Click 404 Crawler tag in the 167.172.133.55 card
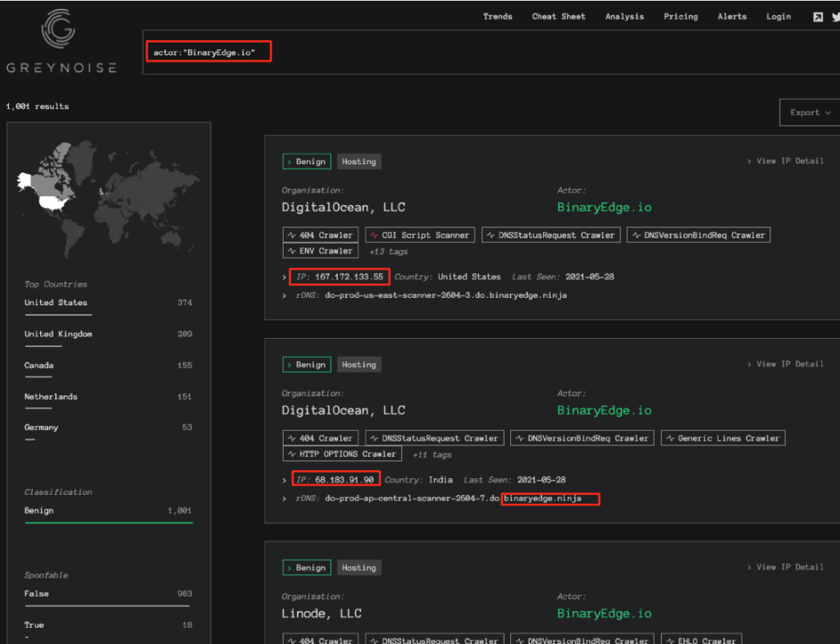Screen dimensions: 840x644 (x=321, y=235)
